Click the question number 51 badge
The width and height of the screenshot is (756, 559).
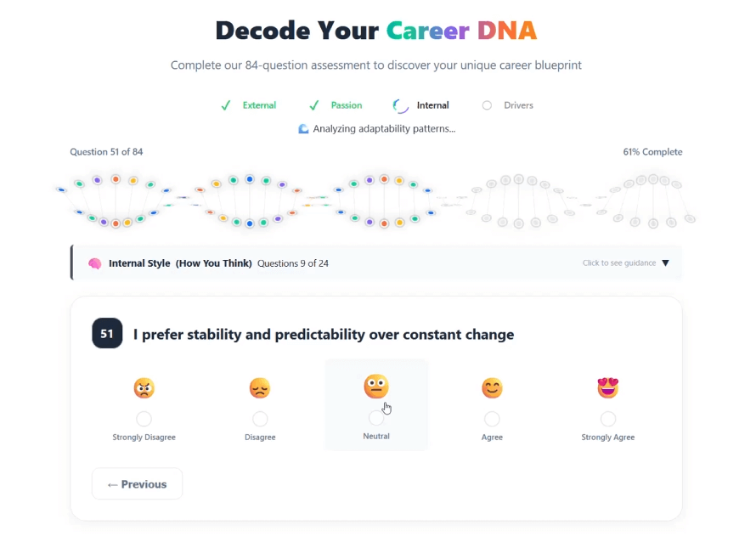click(107, 335)
